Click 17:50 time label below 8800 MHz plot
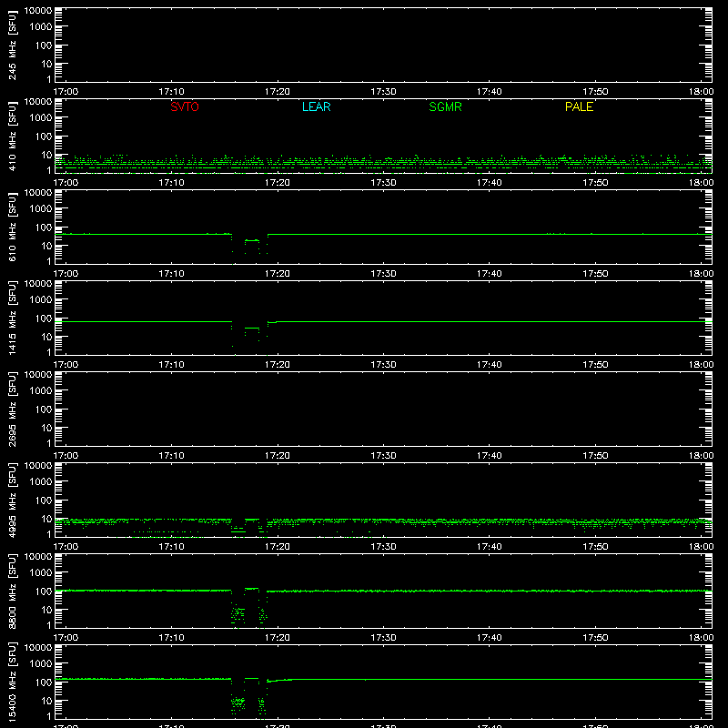This screenshot has width=728, height=728. pos(595,638)
